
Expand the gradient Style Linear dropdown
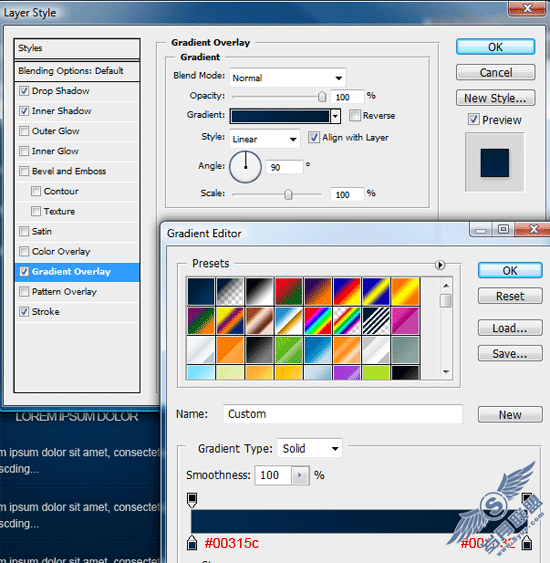(x=265, y=139)
